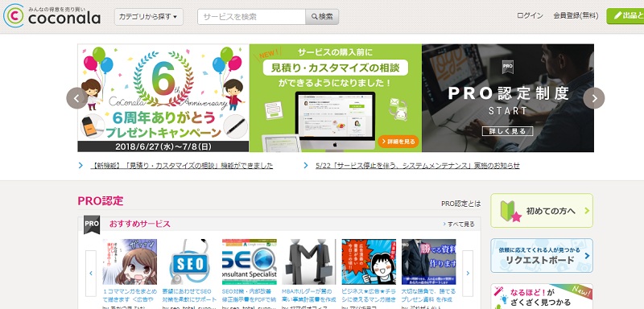Click 詳しく見る on PRO認定制度 banner
Viewport: 644px width, 309px height.
coord(508,131)
